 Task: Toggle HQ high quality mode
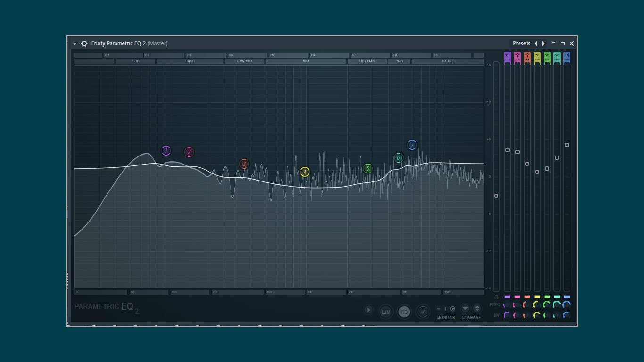point(404,312)
